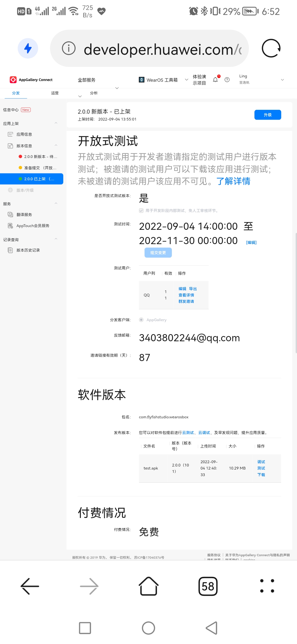This screenshot has width=297, height=644.
Task: Click the 翻译服务 sidebar icon
Action: pos(10,214)
